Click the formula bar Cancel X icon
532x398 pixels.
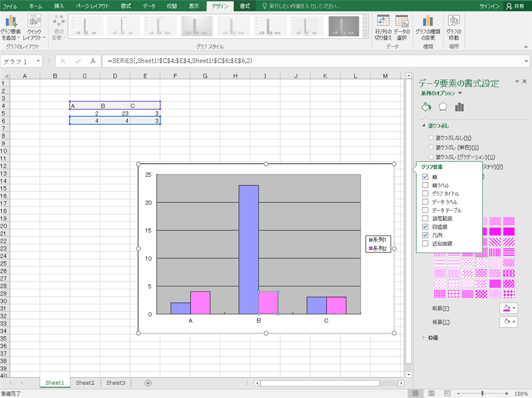pyautogui.click(x=63, y=61)
